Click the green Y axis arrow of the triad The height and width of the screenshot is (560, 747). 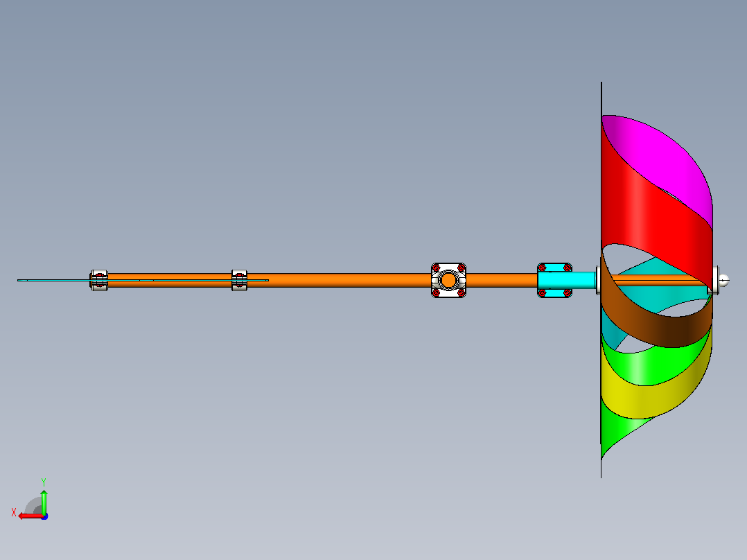coord(44,502)
